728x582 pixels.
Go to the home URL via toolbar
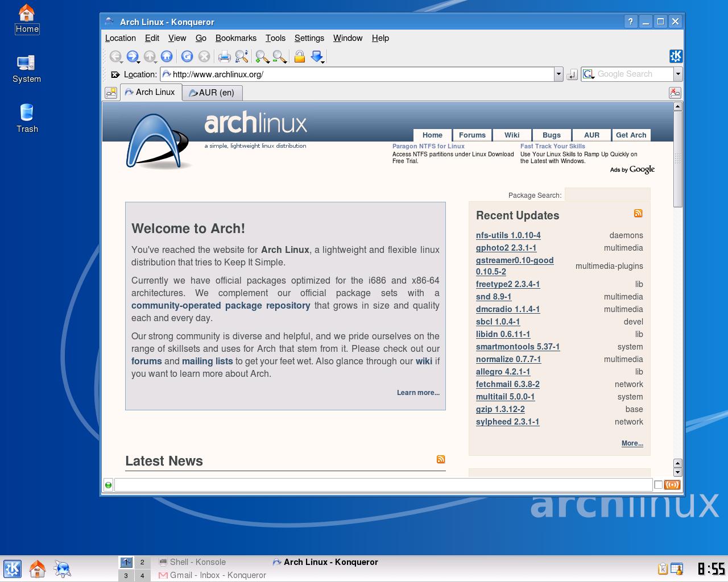pos(167,56)
